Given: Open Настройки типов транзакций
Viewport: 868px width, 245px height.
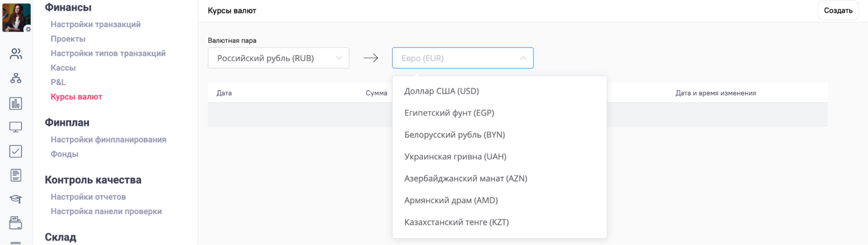Looking at the screenshot, I should tap(108, 53).
